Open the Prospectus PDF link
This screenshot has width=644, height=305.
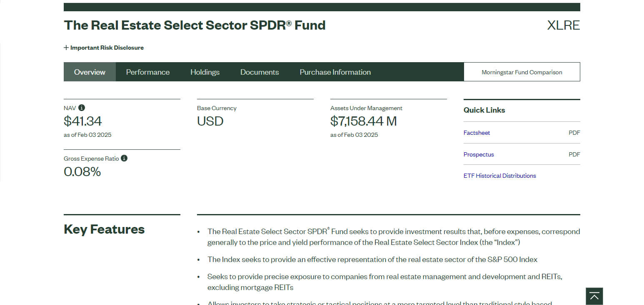(x=479, y=154)
